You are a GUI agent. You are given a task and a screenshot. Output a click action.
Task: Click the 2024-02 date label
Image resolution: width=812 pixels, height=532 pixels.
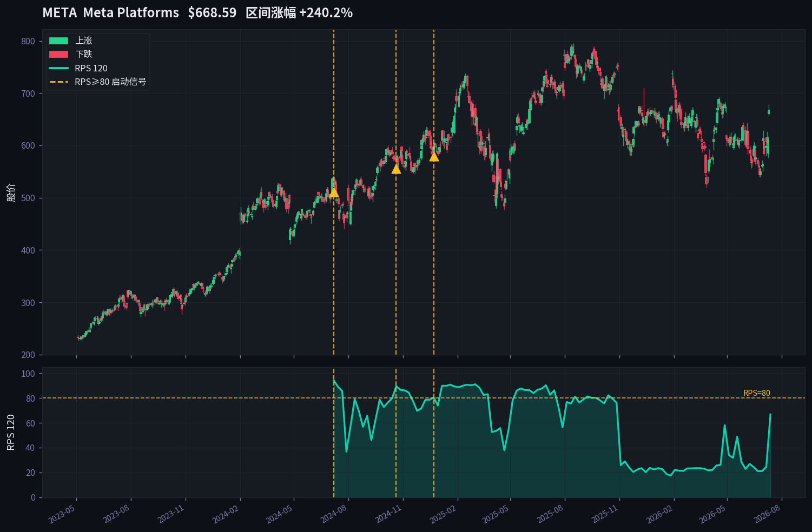click(226, 514)
